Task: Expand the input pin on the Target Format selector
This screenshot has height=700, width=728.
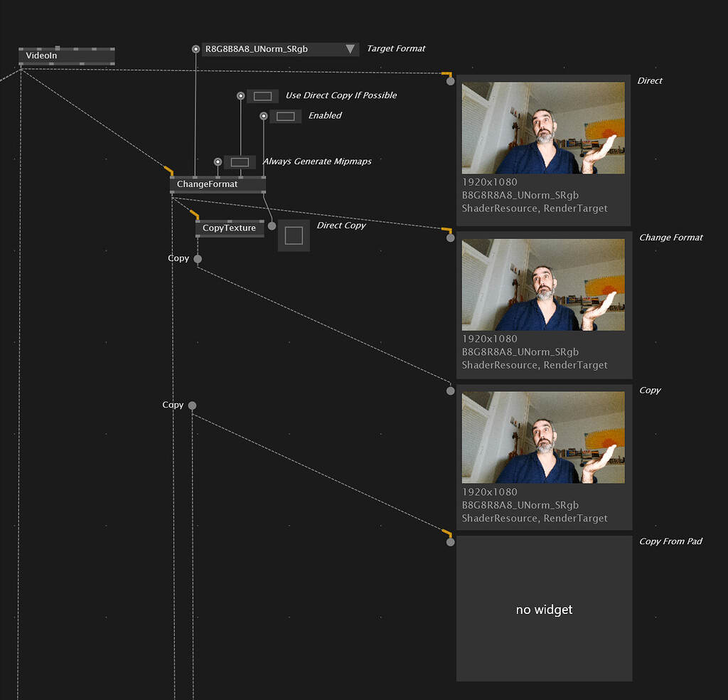Action: point(196,49)
